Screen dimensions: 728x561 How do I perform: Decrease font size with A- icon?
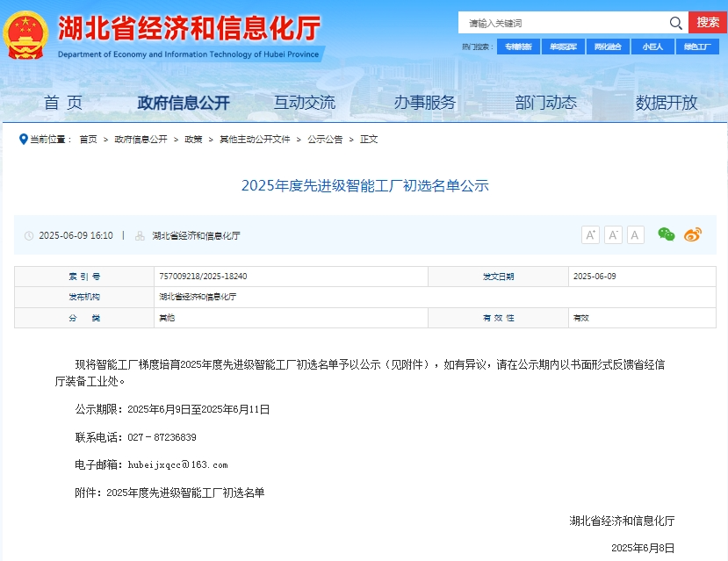(x=613, y=234)
